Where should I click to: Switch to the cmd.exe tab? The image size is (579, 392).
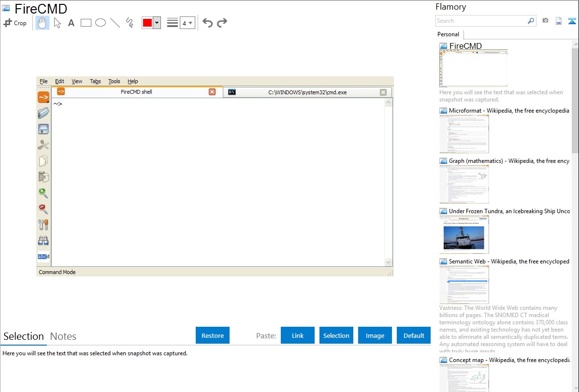point(307,92)
